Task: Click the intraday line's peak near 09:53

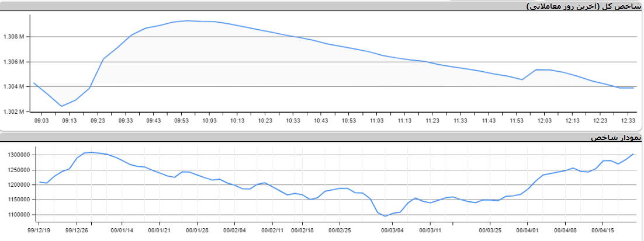Action: tap(187, 20)
